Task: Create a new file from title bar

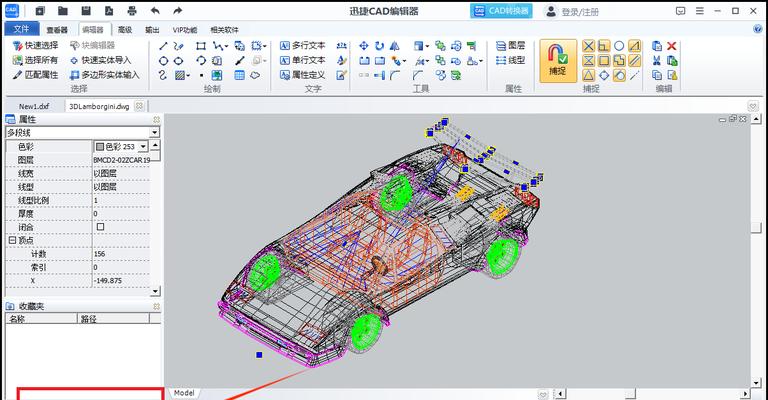Action: 40,11
